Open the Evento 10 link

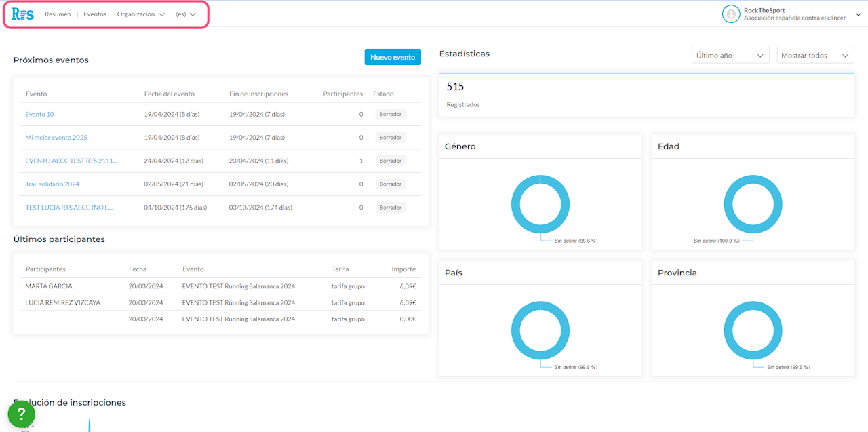coord(39,114)
